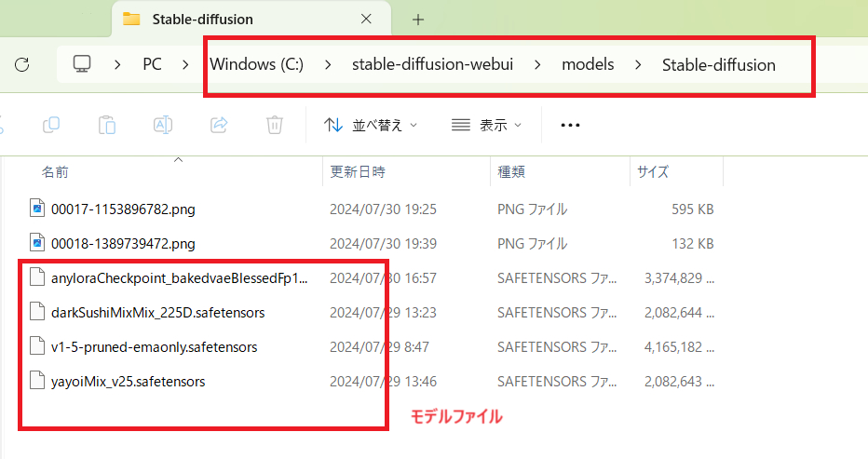Click the 8:47 modified date cell

click(x=379, y=347)
